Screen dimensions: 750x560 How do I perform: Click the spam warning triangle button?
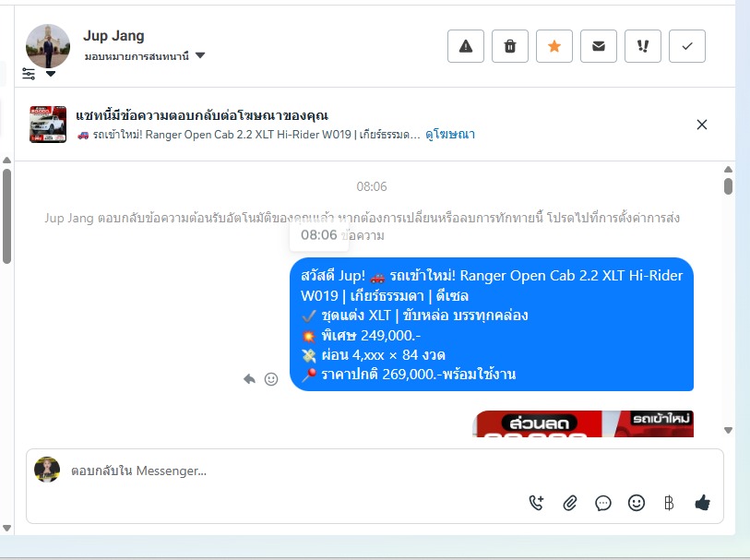coord(465,46)
